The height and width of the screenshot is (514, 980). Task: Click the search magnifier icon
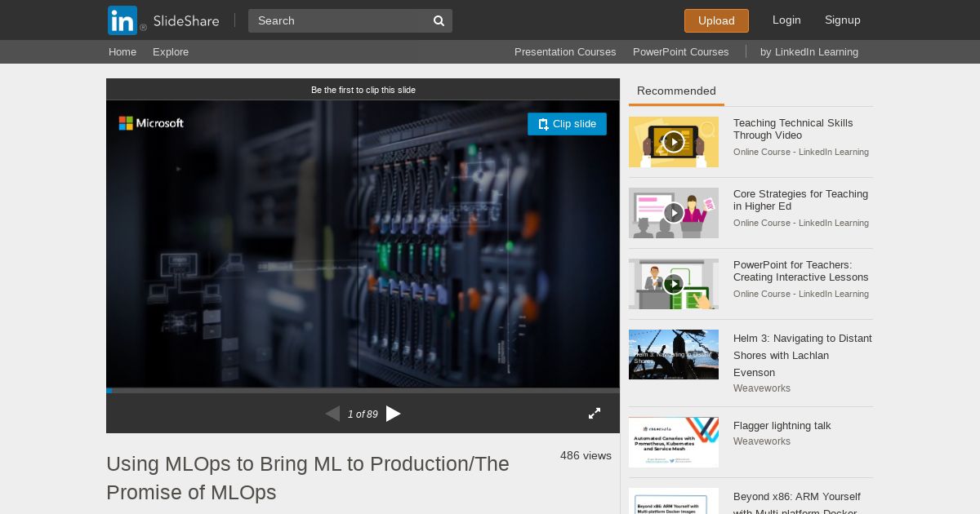[x=439, y=21]
